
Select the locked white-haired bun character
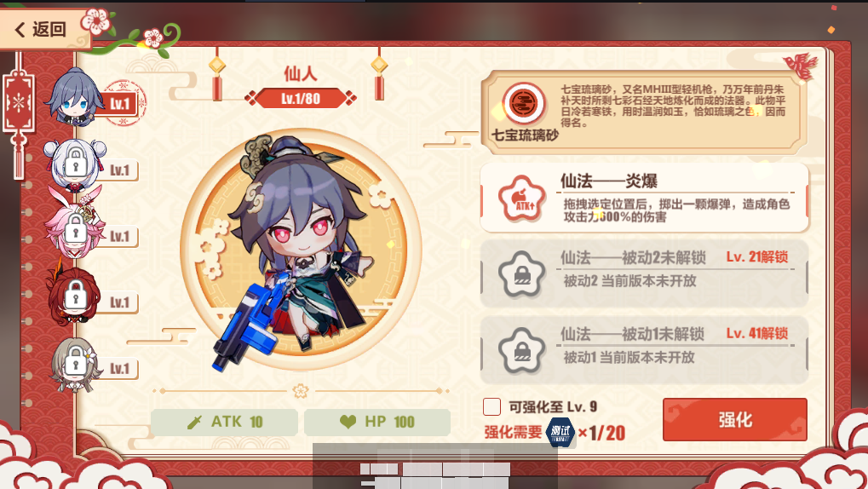pyautogui.click(x=75, y=164)
